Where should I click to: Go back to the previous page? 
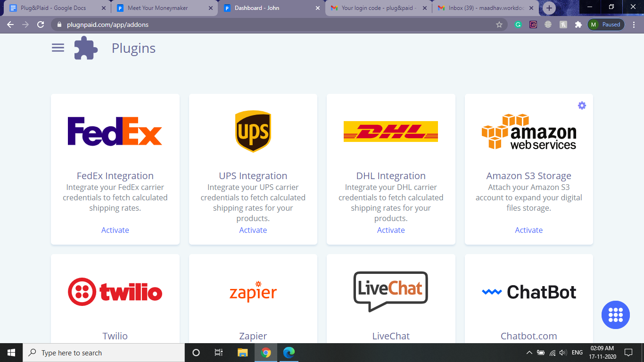pos(10,25)
